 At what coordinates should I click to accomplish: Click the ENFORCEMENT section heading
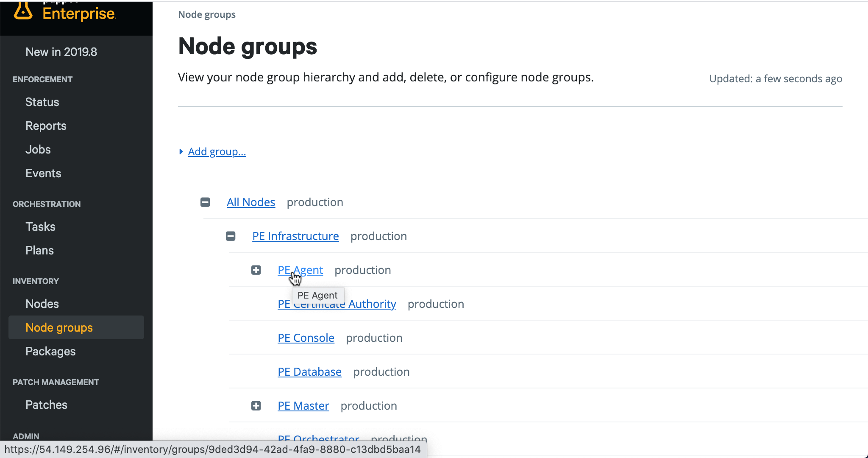point(42,79)
